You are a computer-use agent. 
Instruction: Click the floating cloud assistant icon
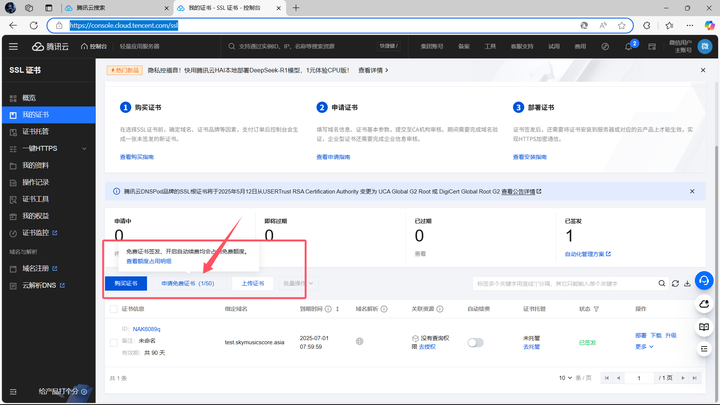(704, 304)
